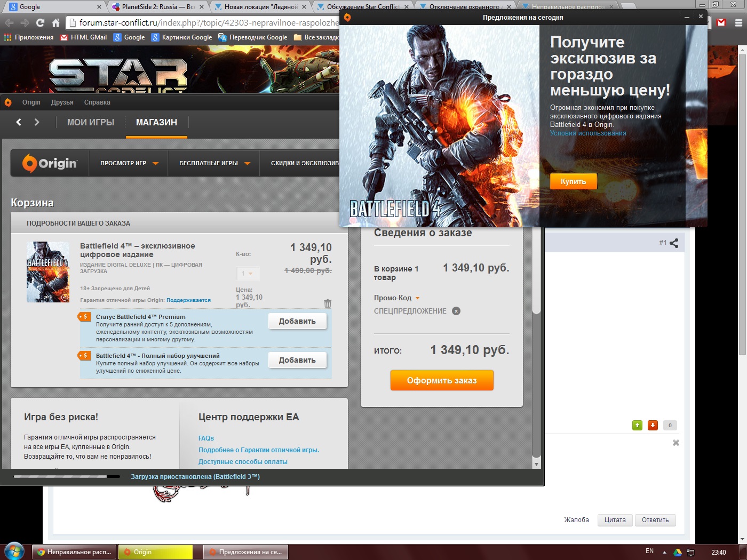747x560 pixels.
Task: Click the Battlefield 3 download progress bar
Action: [67, 476]
